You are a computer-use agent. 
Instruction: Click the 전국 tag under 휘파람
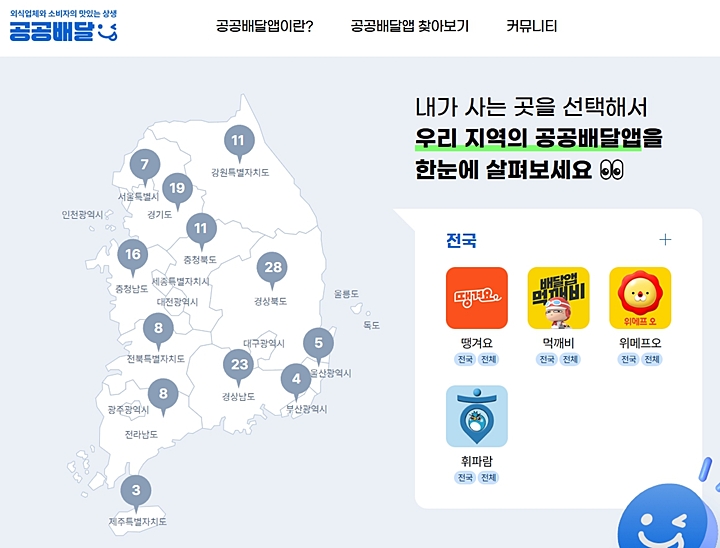(465, 478)
